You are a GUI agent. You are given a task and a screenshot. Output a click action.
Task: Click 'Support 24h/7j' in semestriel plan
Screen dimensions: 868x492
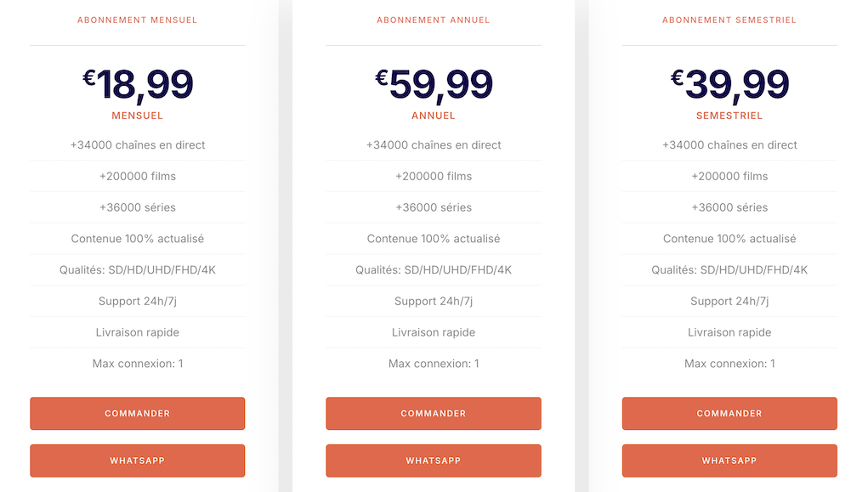click(729, 302)
